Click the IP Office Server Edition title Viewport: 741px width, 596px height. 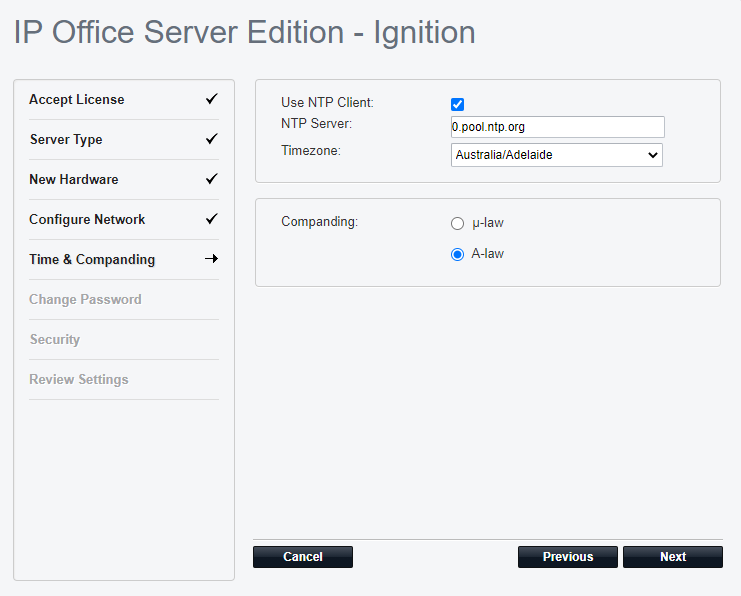tap(244, 33)
